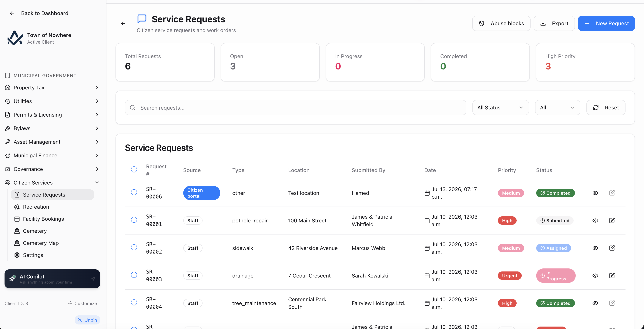Click the back arrow beside Service Requests title

click(123, 23)
